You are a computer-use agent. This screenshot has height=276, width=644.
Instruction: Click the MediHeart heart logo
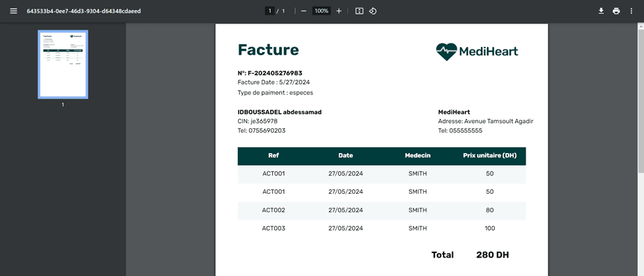pyautogui.click(x=446, y=51)
